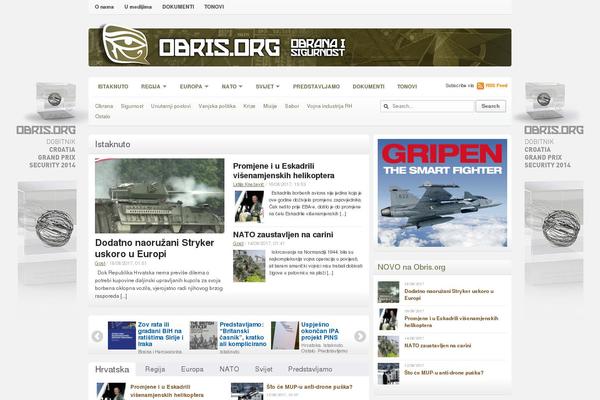Switch to the Predstavljamo tab

[x=310, y=369]
